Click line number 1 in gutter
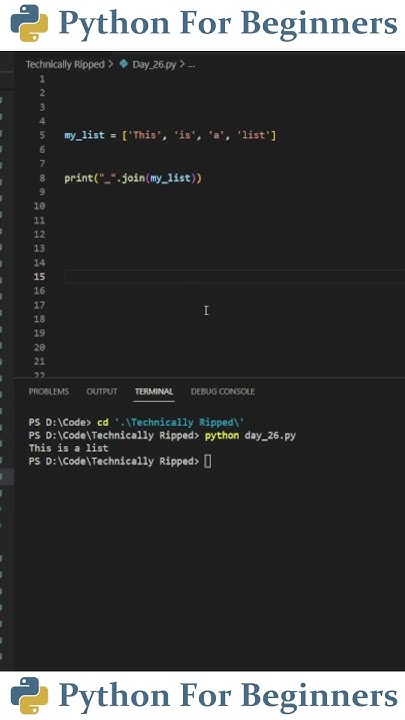405x720 pixels. (43, 79)
